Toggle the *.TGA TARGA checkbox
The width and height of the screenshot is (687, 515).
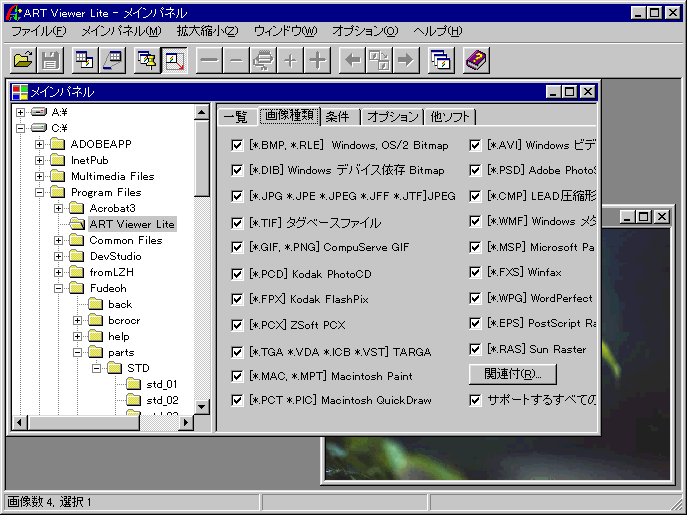coord(237,352)
